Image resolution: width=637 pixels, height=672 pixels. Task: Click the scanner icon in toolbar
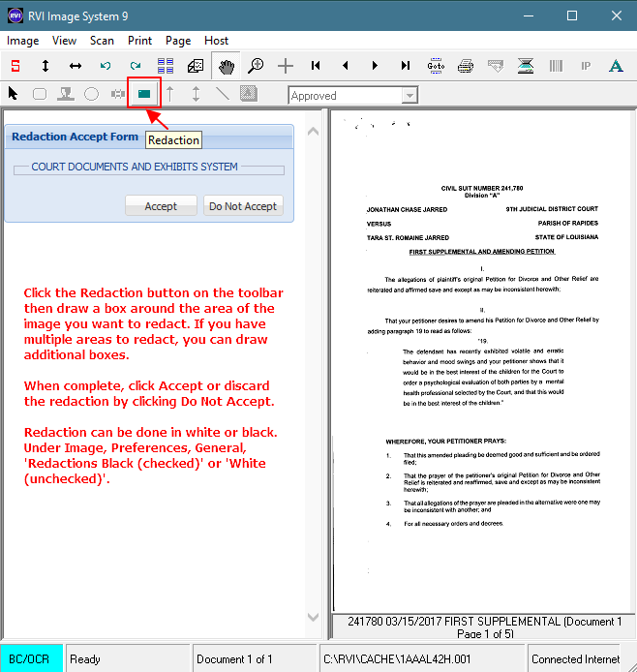tap(526, 66)
